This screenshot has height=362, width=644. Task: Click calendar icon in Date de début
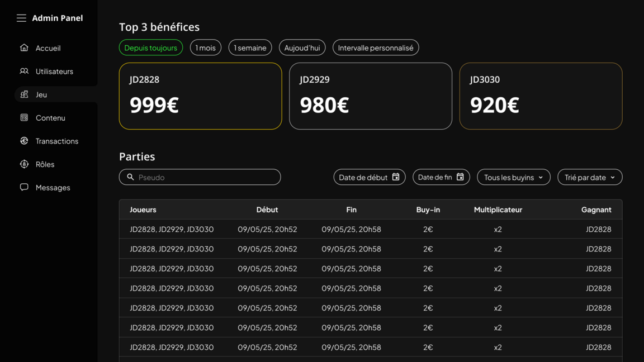pos(396,177)
